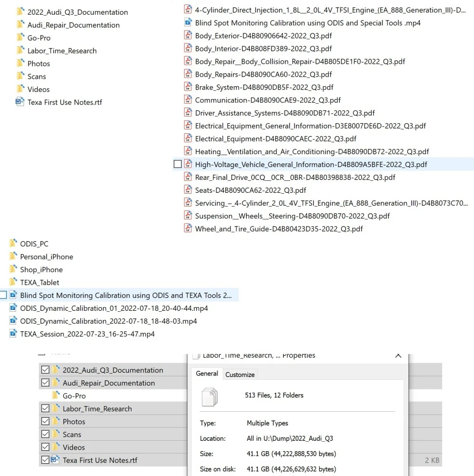Click the RTF document icon beside Texa First Use Notes in top list
The width and height of the screenshot is (474, 476).
point(20,102)
